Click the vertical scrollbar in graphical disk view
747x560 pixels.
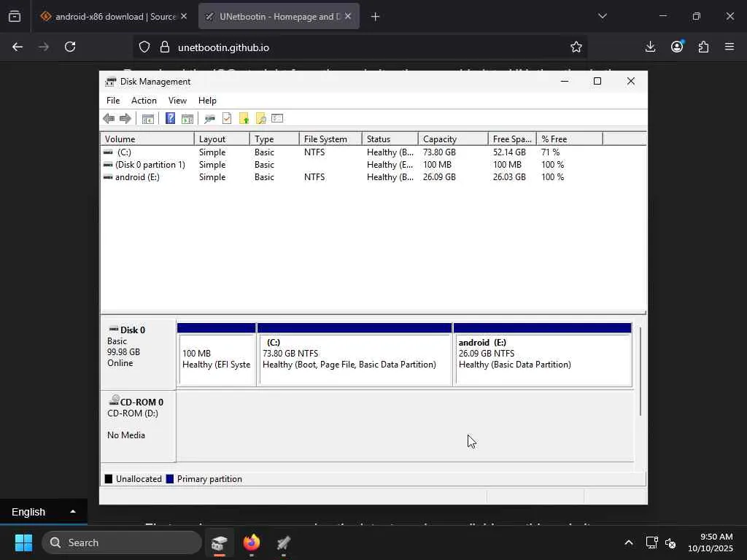coord(640,371)
